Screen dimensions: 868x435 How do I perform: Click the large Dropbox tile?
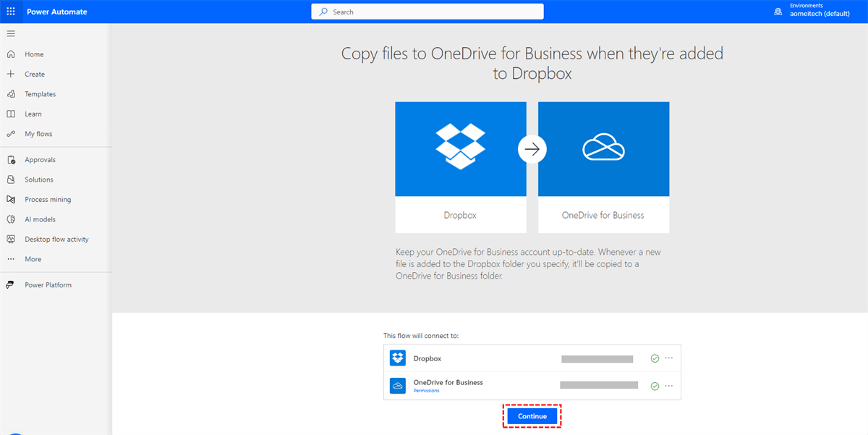point(461,167)
